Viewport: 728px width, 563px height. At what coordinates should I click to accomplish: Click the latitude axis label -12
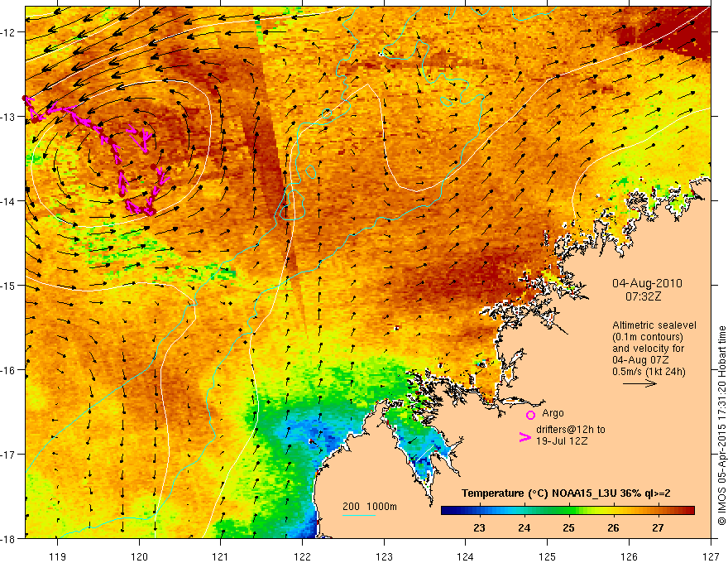point(9,32)
